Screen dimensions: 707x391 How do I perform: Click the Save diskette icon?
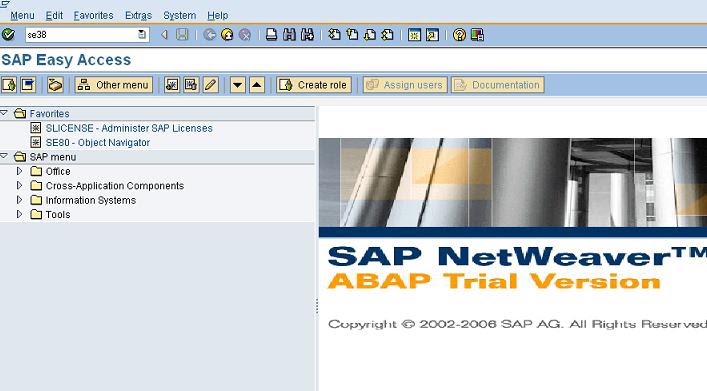click(182, 35)
